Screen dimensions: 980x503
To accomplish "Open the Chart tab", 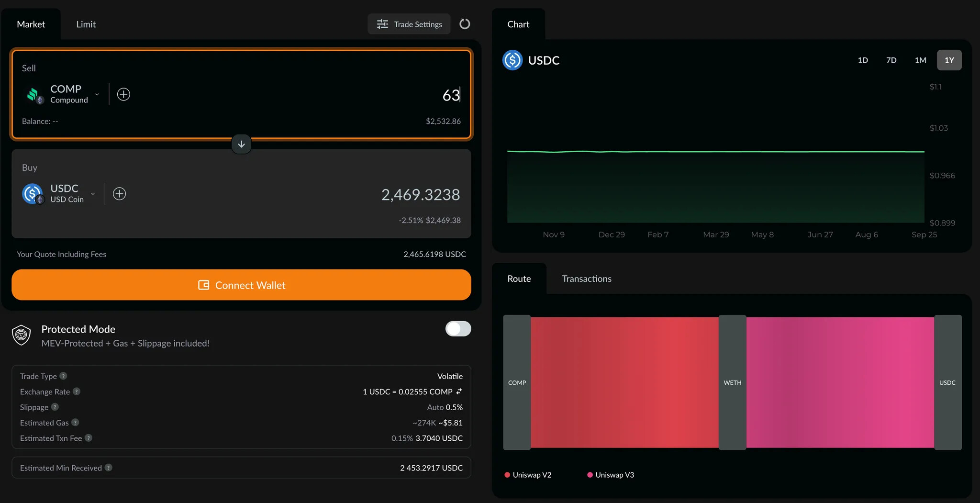I will [518, 24].
